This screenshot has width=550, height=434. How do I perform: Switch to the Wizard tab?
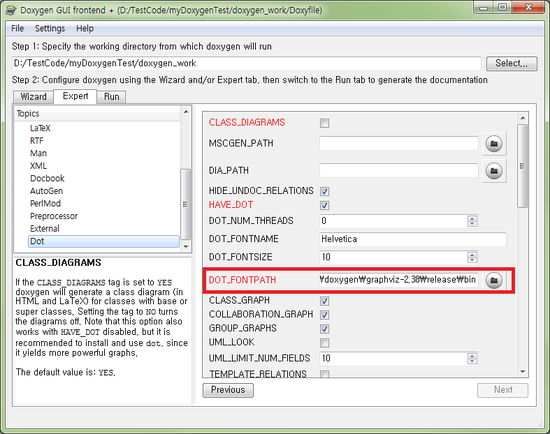point(33,97)
